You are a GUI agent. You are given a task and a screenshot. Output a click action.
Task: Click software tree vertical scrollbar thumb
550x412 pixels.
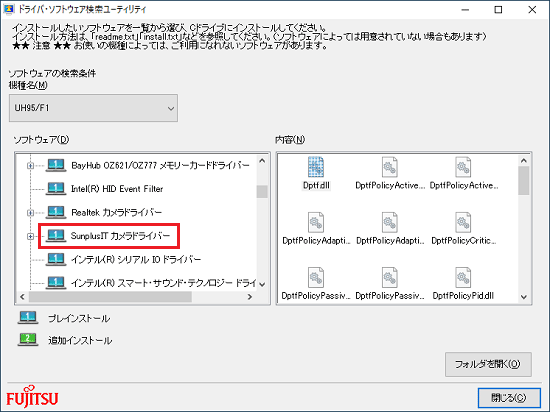(262, 191)
